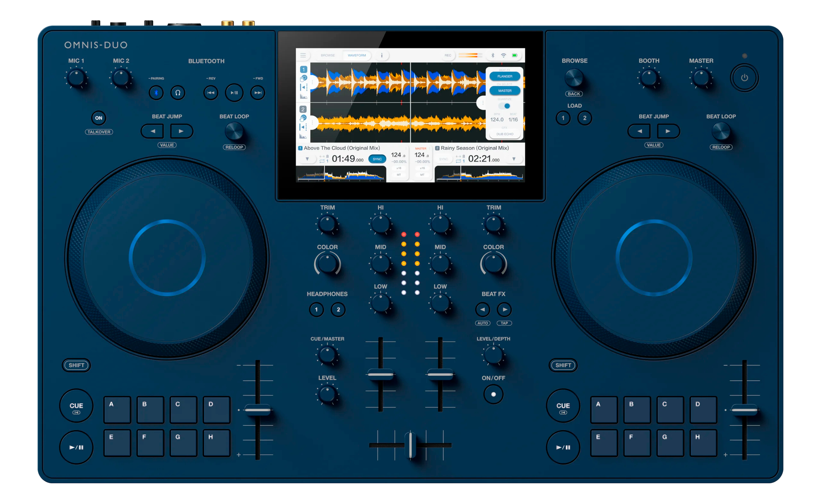Select the deck 1 number badge beside the waveform

(303, 69)
